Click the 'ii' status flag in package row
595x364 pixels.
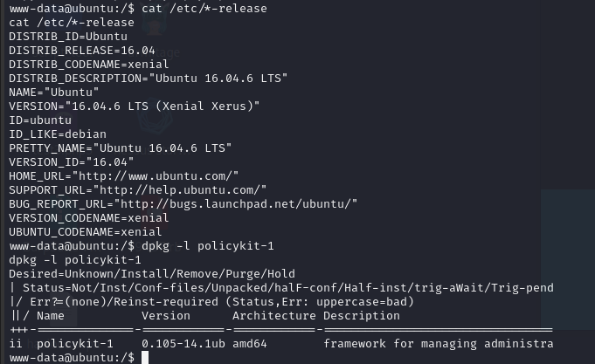tap(16, 344)
